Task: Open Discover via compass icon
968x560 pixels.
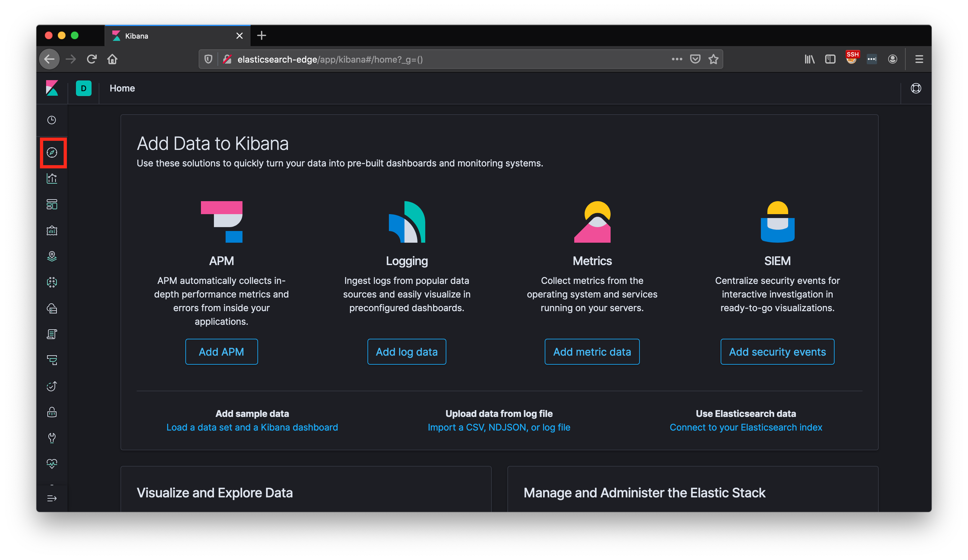Action: coord(52,153)
